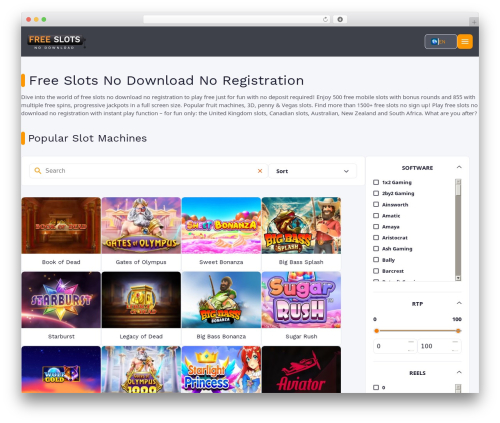This screenshot has height=423, width=500.
Task: Select the Amaya software filter
Action: (376, 227)
